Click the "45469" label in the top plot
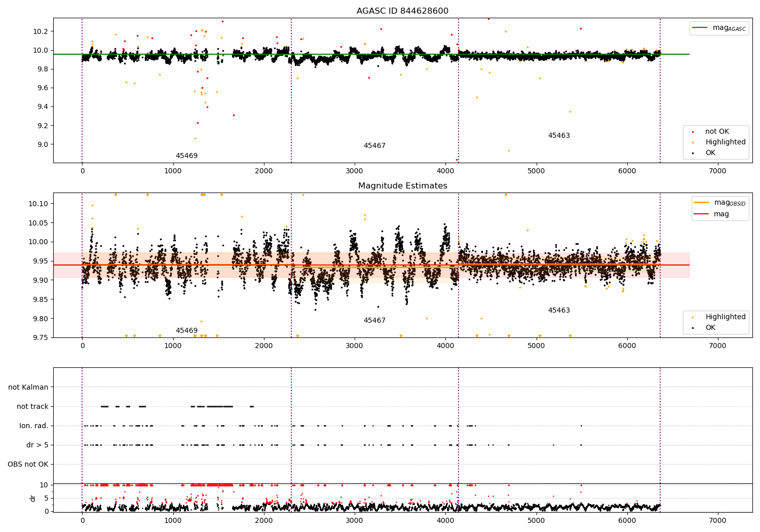This screenshot has width=760, height=532. coord(186,156)
